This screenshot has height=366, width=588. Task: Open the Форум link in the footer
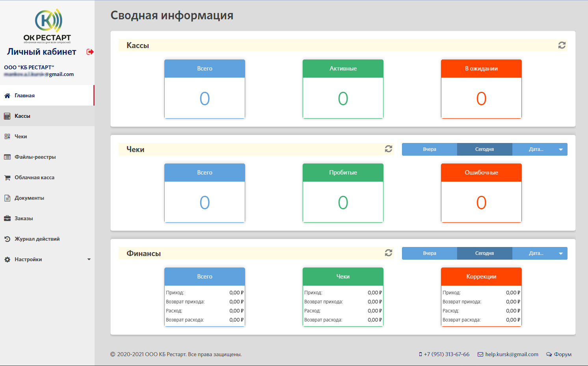coord(562,354)
